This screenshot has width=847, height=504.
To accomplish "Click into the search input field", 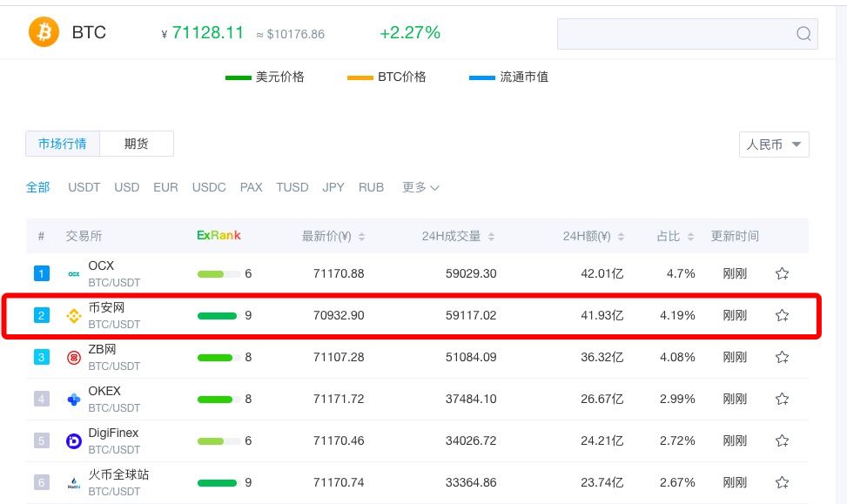I will (x=676, y=34).
